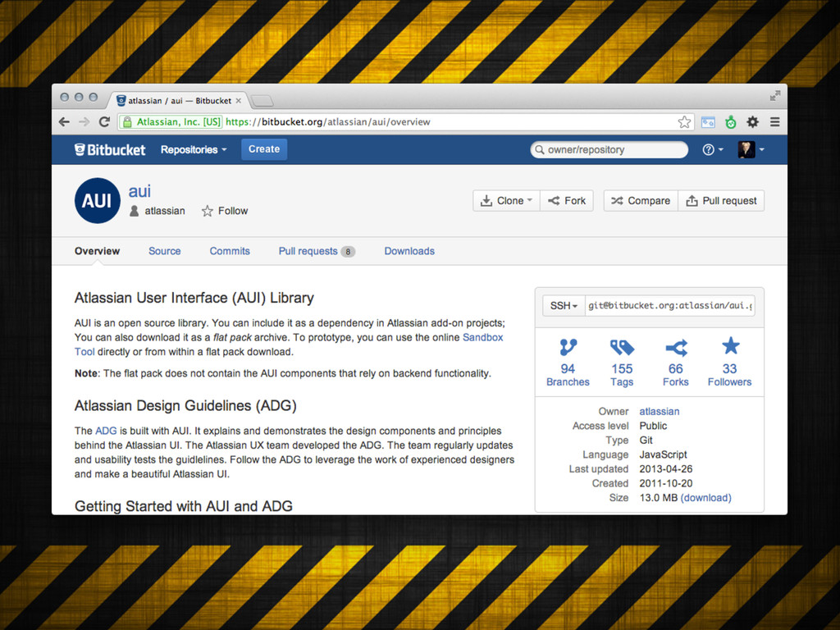This screenshot has height=630, width=840.
Task: Click the Atlassian, Inc. [US] certificate badge
Action: point(172,122)
